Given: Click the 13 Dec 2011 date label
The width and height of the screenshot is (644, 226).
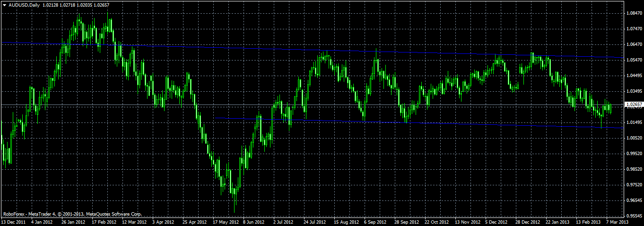Looking at the screenshot, I should coord(12,222).
